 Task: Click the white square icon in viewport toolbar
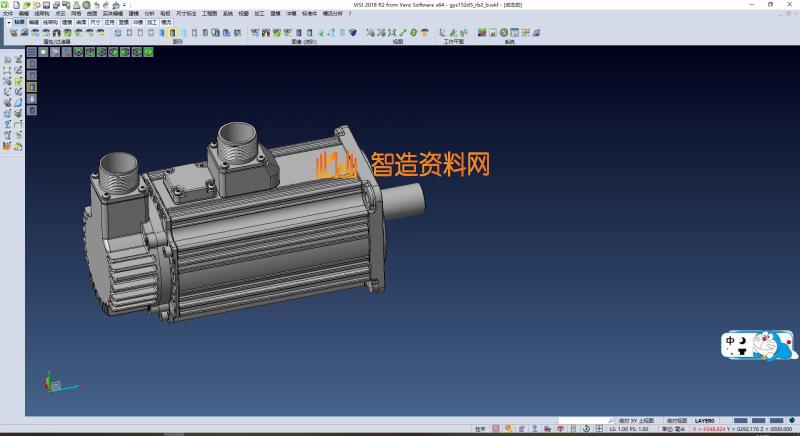43,52
